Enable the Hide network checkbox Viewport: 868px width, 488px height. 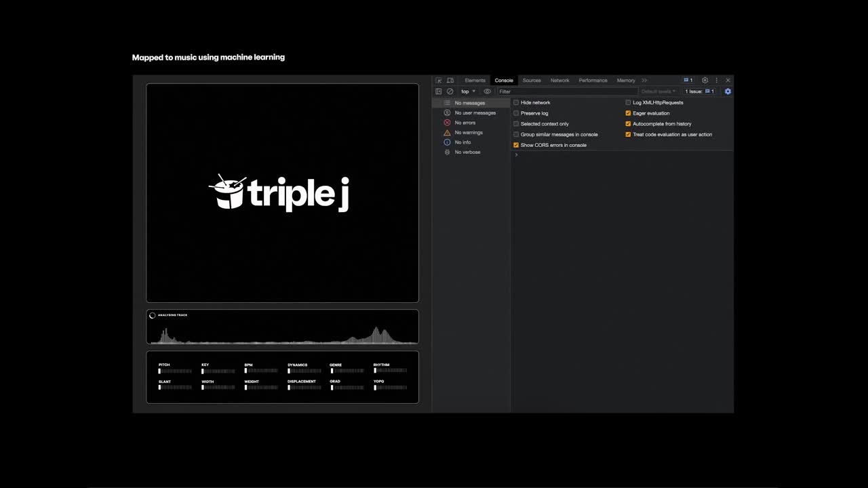pyautogui.click(x=516, y=102)
